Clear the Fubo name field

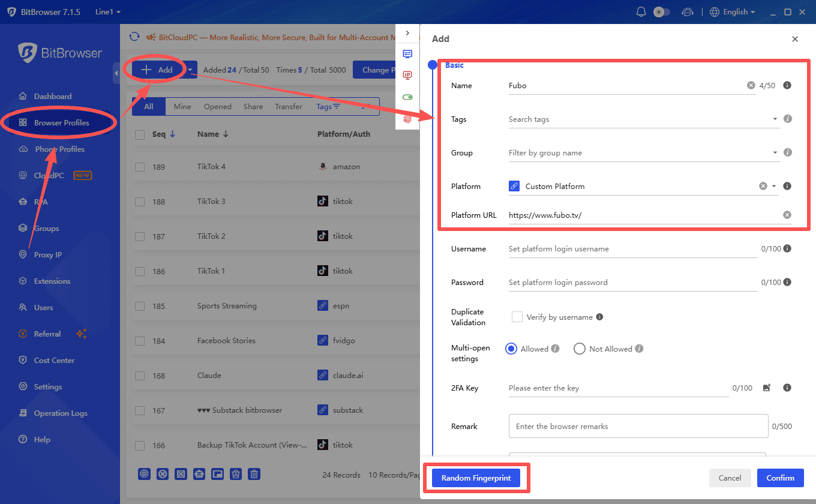(x=751, y=85)
